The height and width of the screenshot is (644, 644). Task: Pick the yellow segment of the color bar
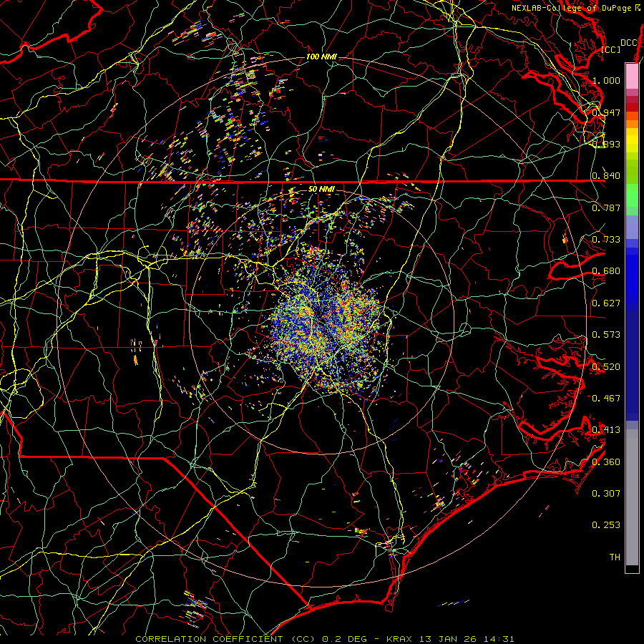pos(632,140)
